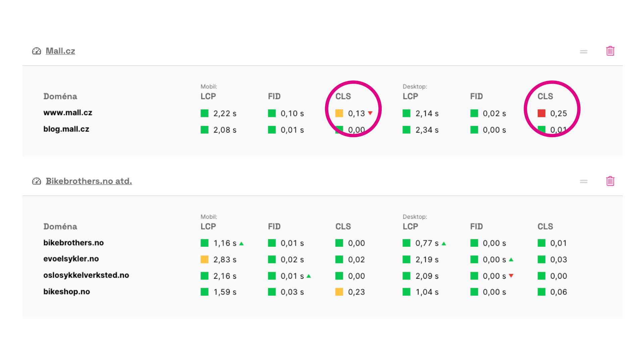Click the green LCP square for bikeshop.no
The image size is (644, 362).
204,292
